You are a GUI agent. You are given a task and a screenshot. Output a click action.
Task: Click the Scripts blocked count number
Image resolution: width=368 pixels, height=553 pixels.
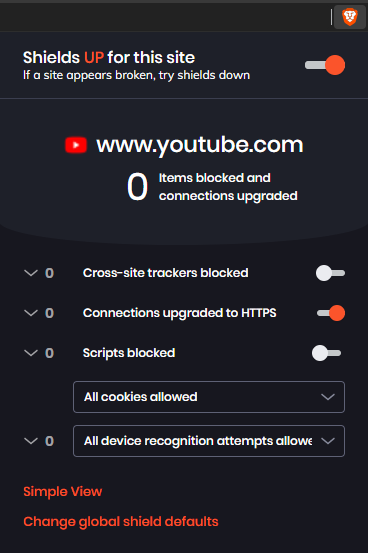coord(49,353)
